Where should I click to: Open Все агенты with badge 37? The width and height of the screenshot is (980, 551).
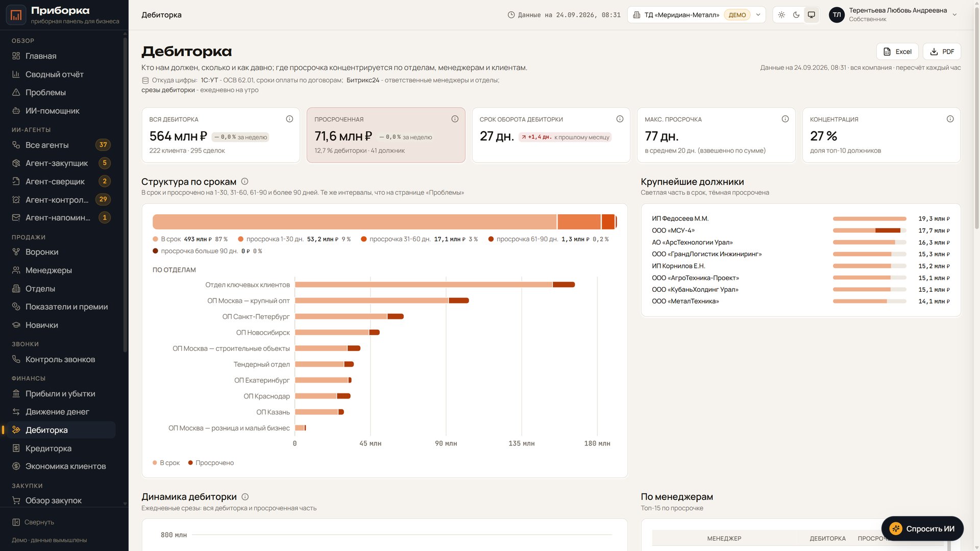[61, 145]
